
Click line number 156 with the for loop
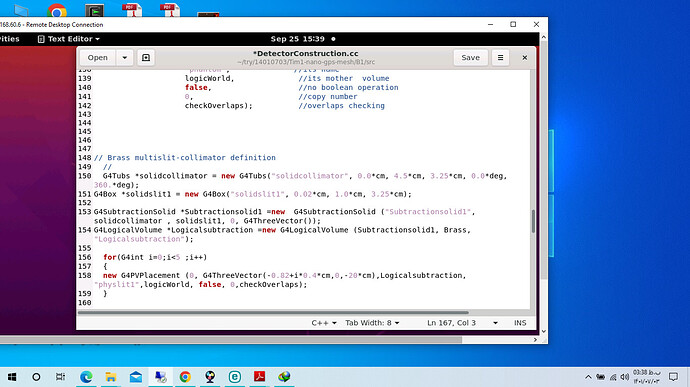[84, 257]
